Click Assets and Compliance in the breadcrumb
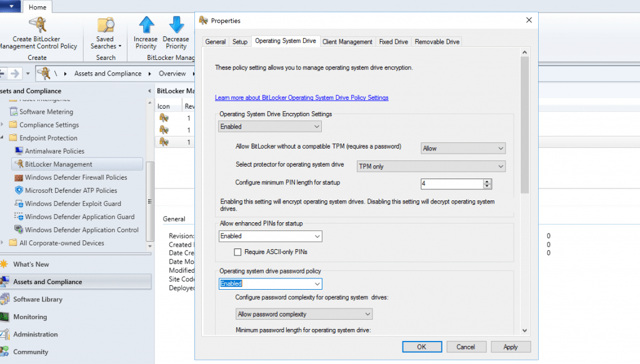The height and width of the screenshot is (364, 640). [x=107, y=74]
